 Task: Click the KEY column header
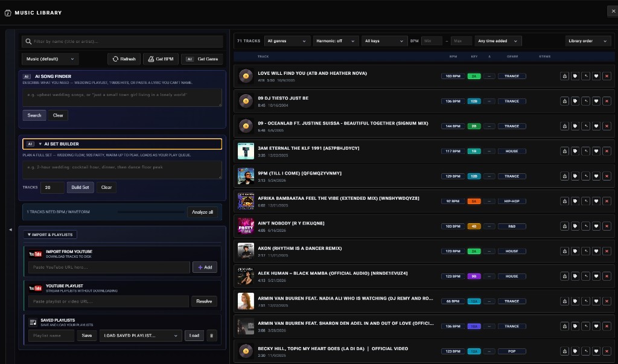(474, 56)
